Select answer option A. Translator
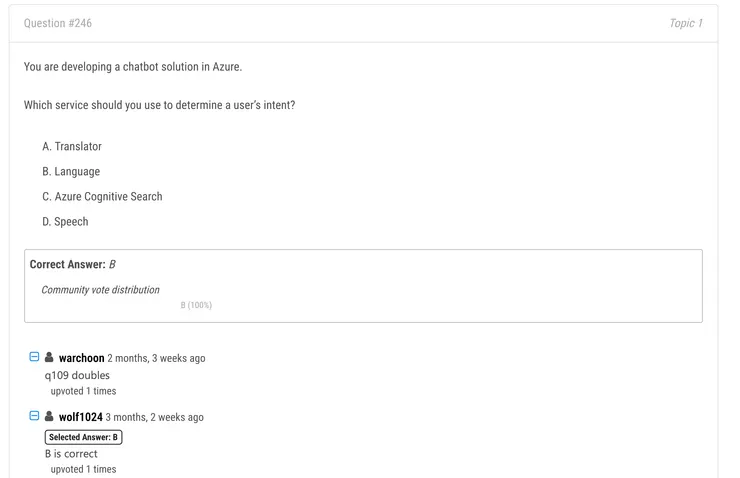Image resolution: width=740 pixels, height=478 pixels. 72,147
